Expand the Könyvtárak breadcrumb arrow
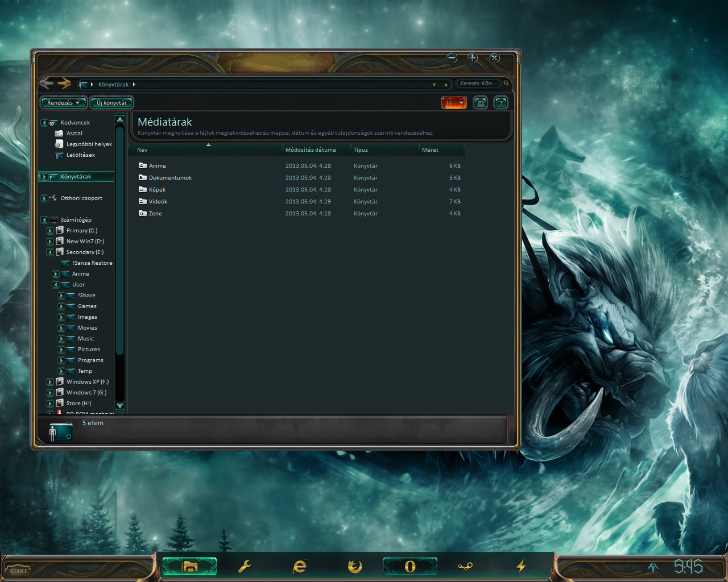Image resolution: width=728 pixels, height=582 pixels. 134,84
